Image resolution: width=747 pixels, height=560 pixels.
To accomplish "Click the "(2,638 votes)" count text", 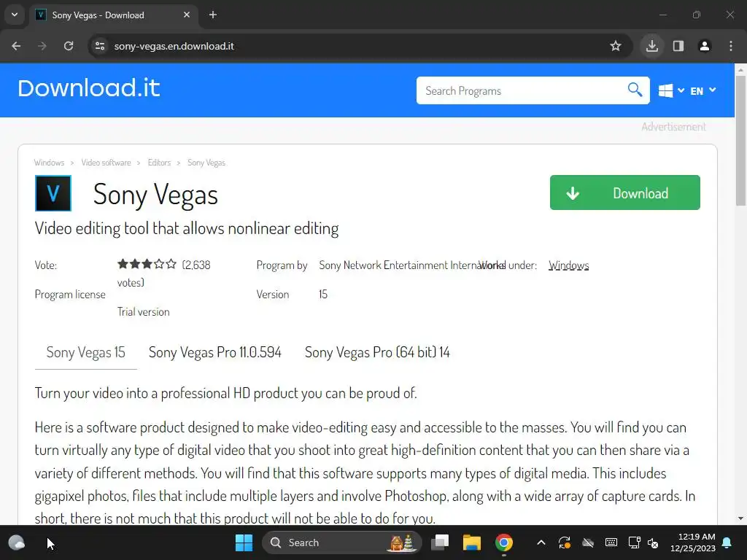I will [x=164, y=274].
